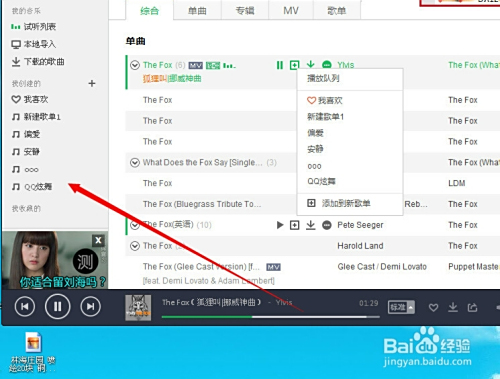This screenshot has width=500, height=379.
Task: Open the 我喜欢 playlist in sidebar
Action: point(30,99)
